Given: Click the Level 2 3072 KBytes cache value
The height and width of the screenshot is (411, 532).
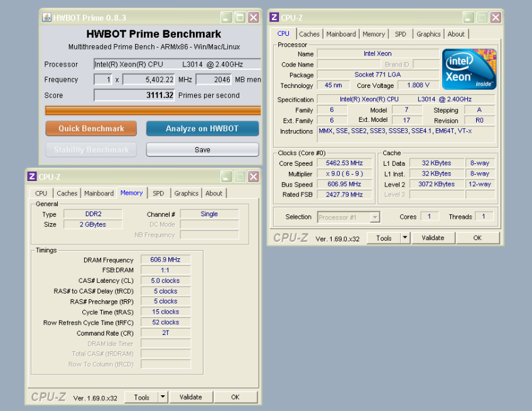Looking at the screenshot, I should tap(437, 184).
